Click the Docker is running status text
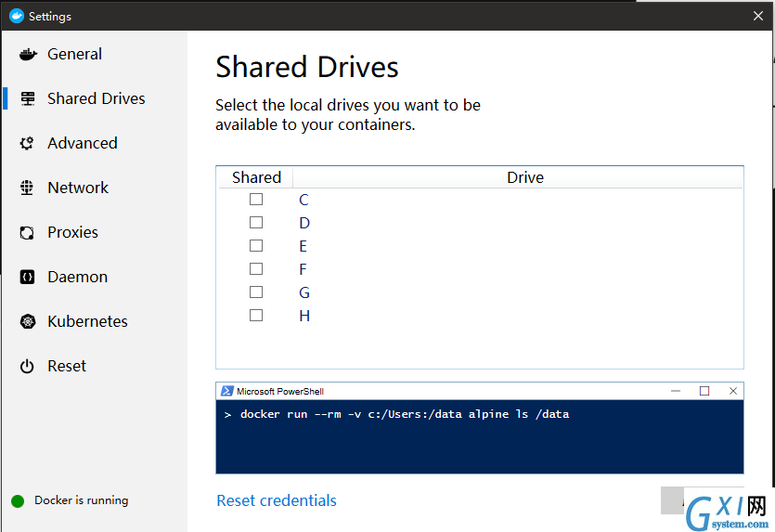 (82, 500)
